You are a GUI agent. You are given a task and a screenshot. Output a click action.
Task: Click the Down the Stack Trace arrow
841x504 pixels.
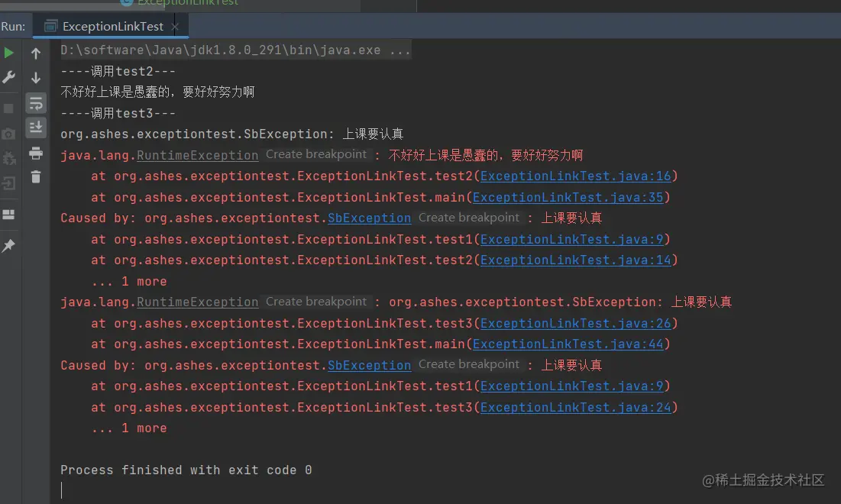36,78
